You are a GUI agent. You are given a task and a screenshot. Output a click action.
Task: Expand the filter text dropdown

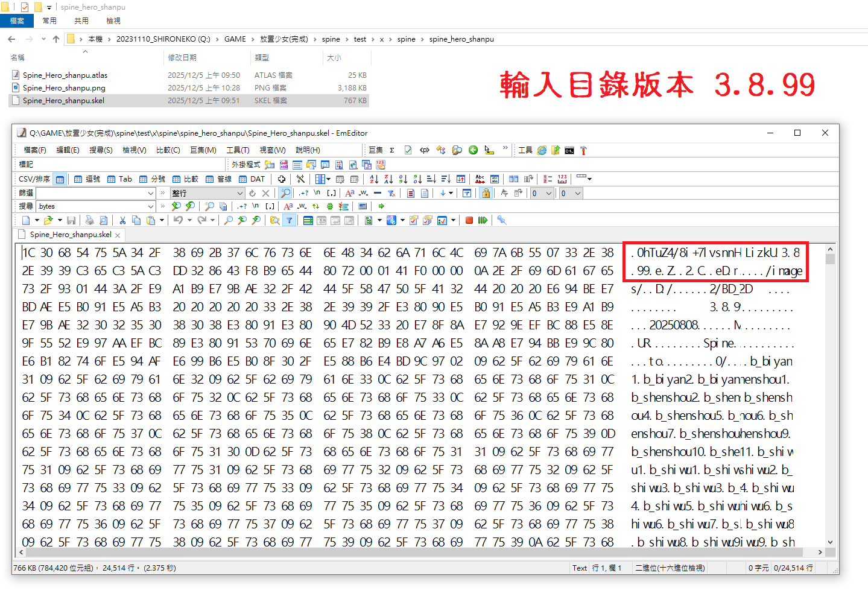[151, 194]
